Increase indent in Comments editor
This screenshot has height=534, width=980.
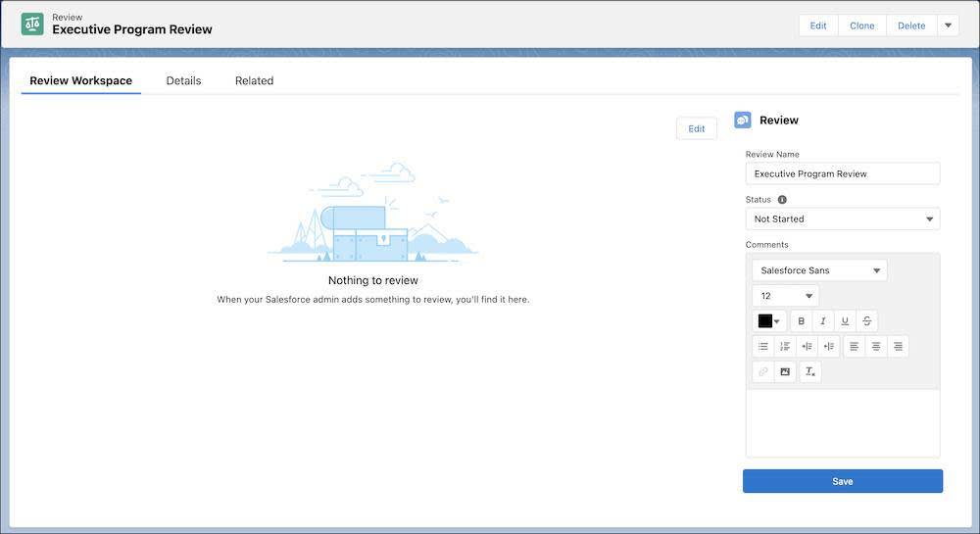click(807, 346)
